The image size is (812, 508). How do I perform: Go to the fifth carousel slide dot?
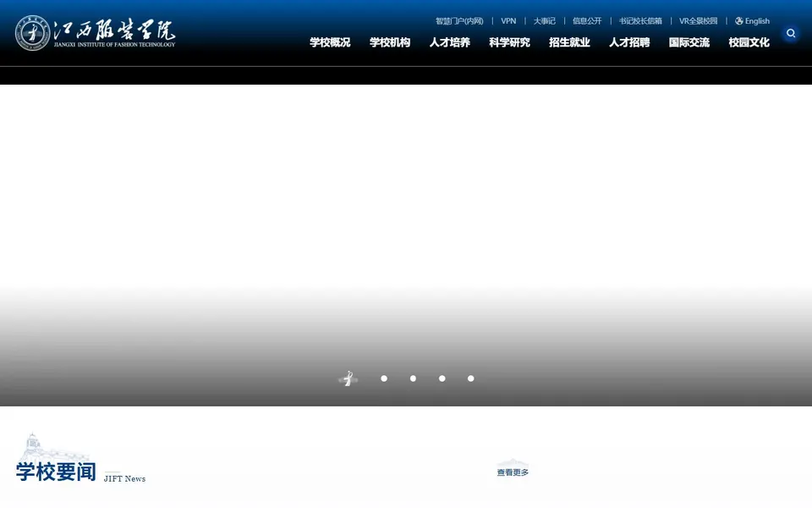click(471, 378)
